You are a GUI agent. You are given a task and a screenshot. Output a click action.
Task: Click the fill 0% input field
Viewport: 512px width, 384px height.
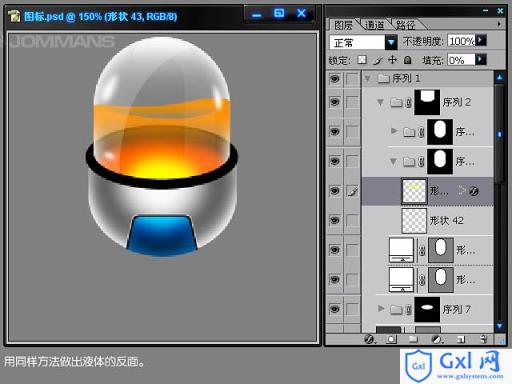[461, 60]
